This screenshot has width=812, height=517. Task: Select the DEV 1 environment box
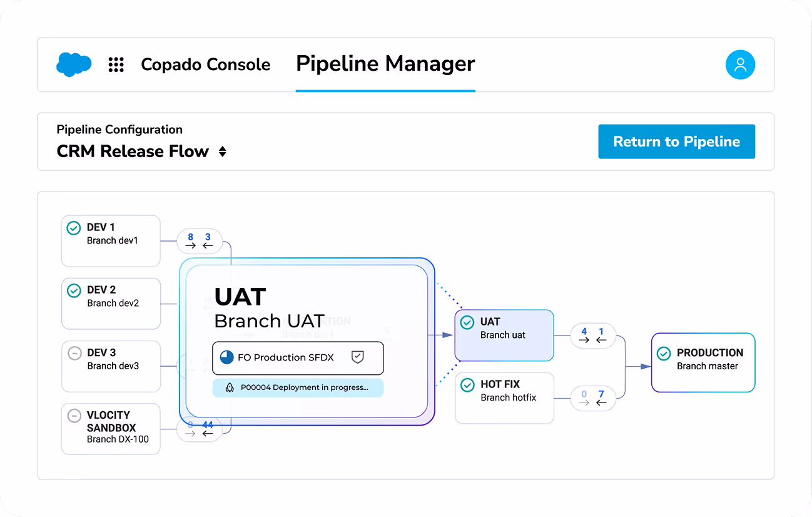point(111,241)
